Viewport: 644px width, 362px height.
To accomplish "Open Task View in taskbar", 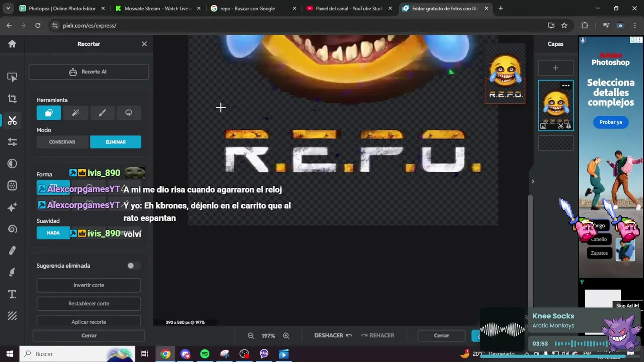I will pyautogui.click(x=145, y=354).
